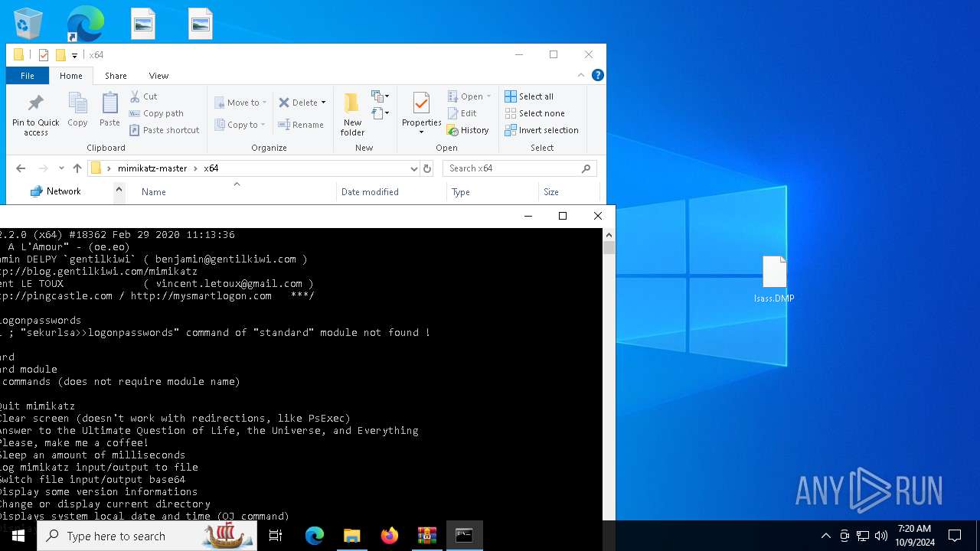Open the notification center icon
980x551 pixels.
(955, 536)
